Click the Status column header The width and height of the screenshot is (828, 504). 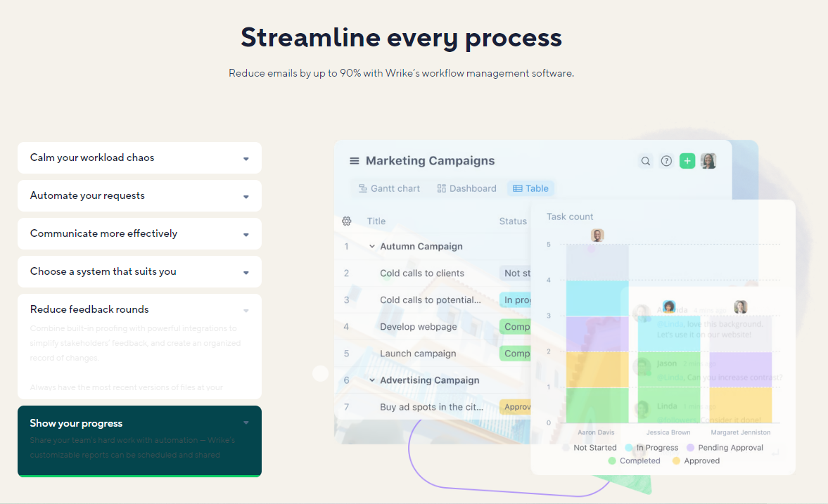[x=513, y=221]
